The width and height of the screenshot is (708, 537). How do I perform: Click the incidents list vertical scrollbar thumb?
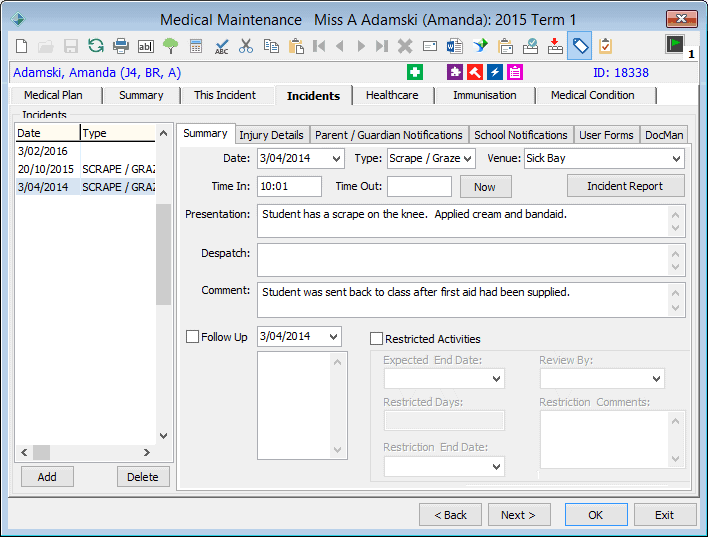[163, 254]
